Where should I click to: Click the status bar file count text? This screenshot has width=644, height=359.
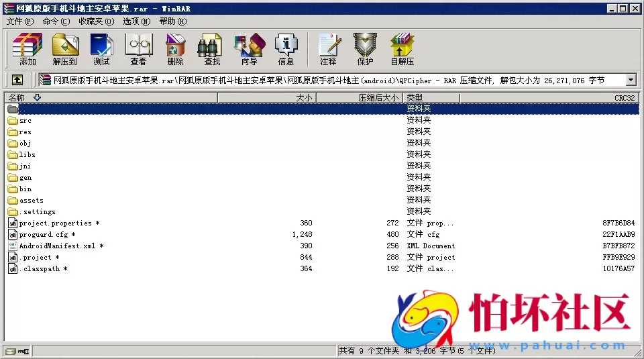(x=417, y=351)
